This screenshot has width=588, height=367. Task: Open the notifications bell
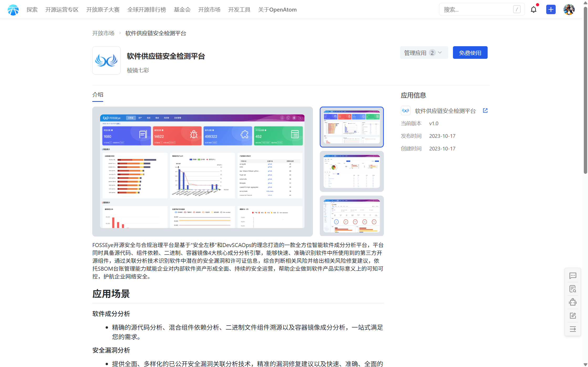coord(534,10)
